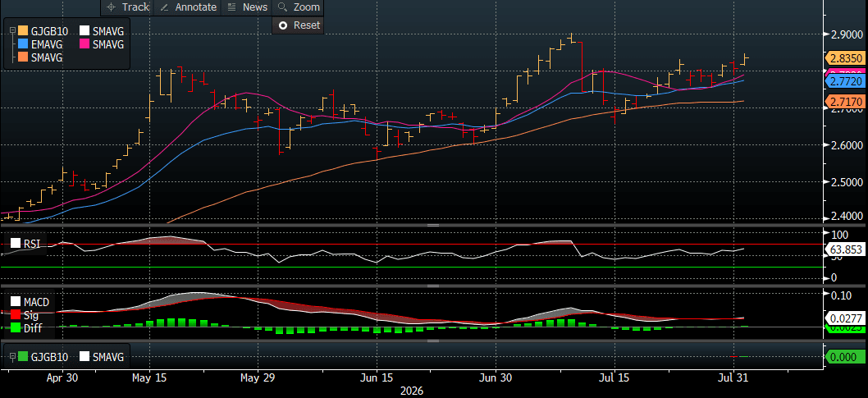Click the pink SMAVG color swatch
This screenshot has height=398, width=868.
click(85, 44)
